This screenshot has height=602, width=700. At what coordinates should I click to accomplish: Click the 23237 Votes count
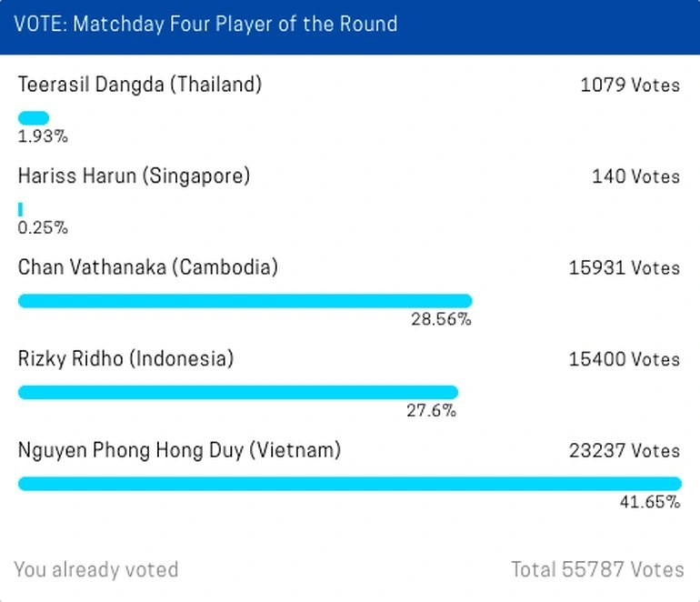tap(625, 450)
